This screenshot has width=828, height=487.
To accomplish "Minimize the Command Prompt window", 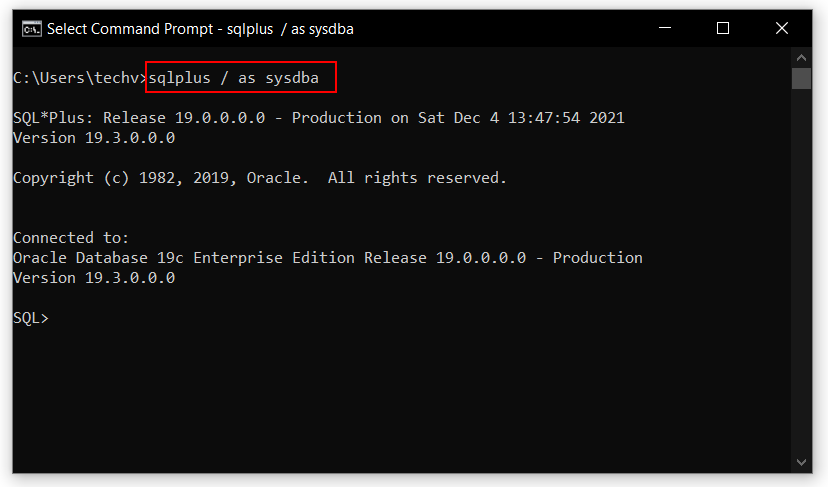I will pyautogui.click(x=664, y=29).
